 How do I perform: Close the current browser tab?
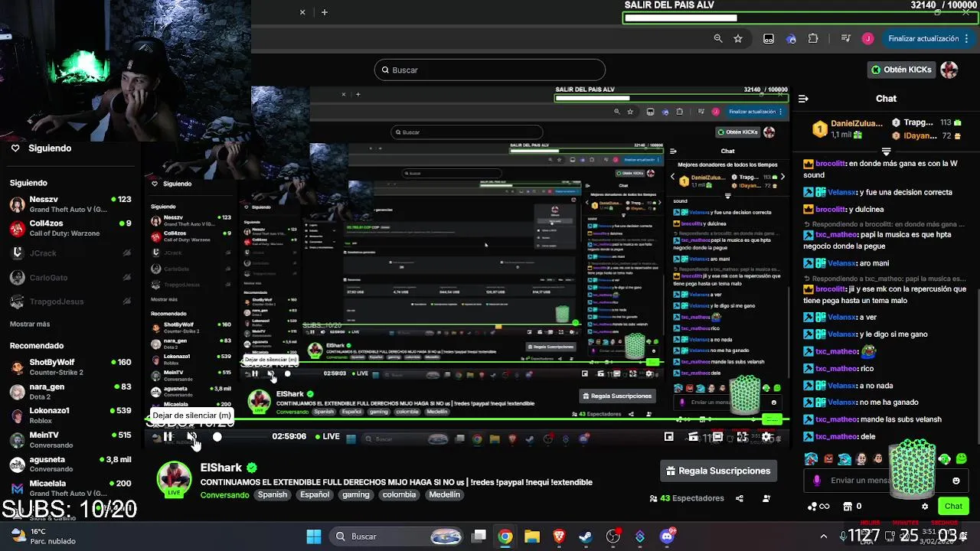[x=302, y=12]
